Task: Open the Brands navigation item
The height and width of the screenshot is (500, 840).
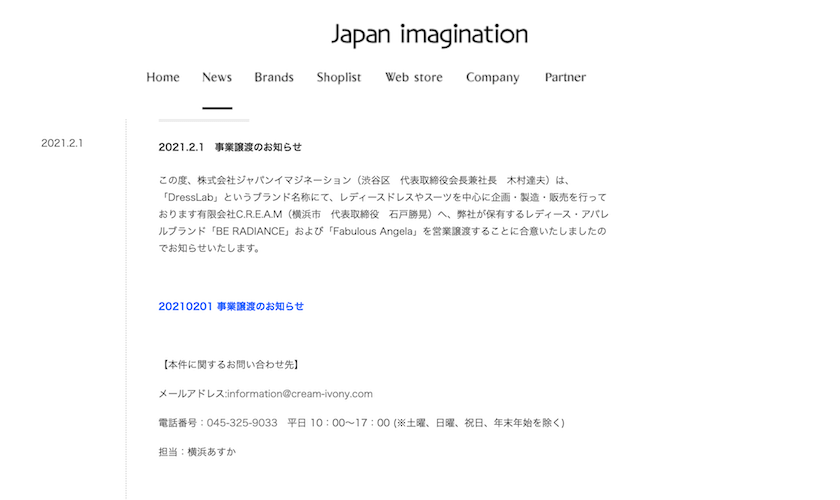Action: tap(274, 77)
